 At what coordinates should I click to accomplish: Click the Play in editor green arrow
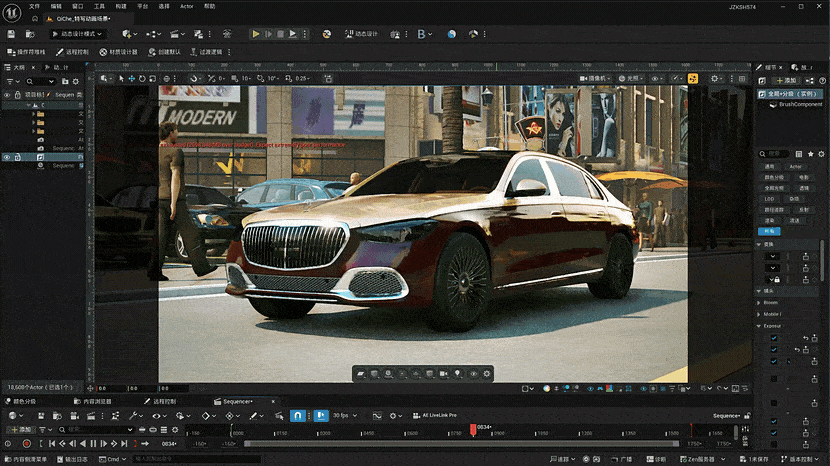point(256,34)
